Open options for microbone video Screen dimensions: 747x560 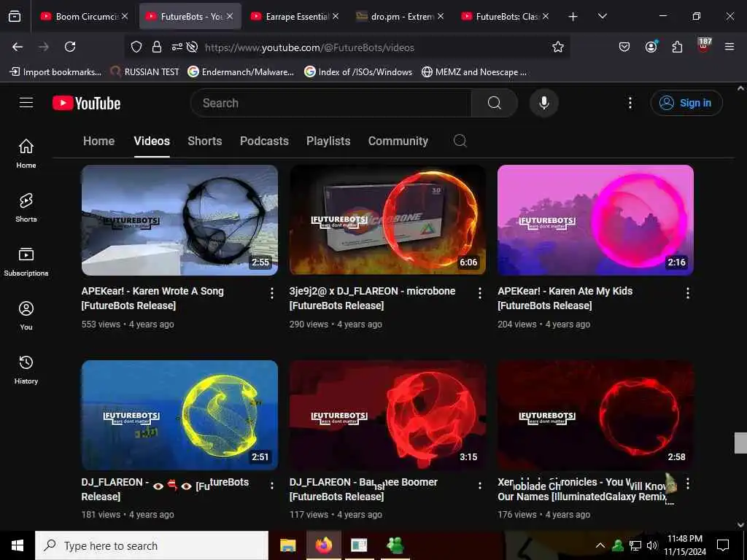(480, 293)
